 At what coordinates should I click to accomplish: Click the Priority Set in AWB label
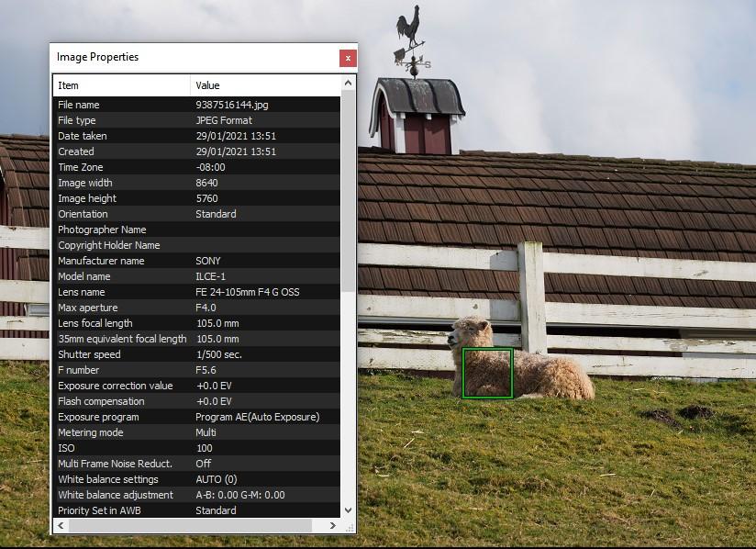pos(99,510)
